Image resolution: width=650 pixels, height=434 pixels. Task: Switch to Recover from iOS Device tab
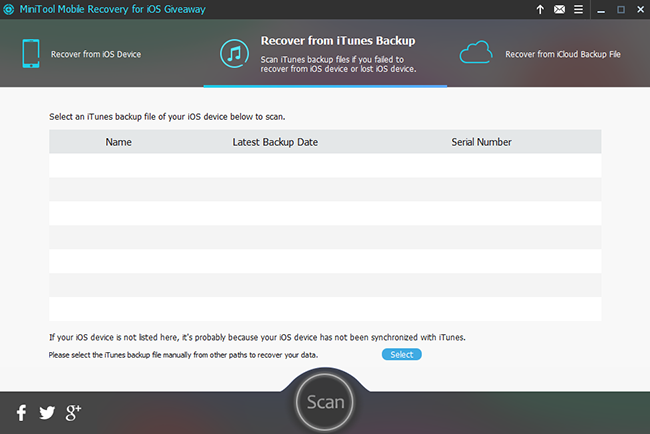coord(96,54)
